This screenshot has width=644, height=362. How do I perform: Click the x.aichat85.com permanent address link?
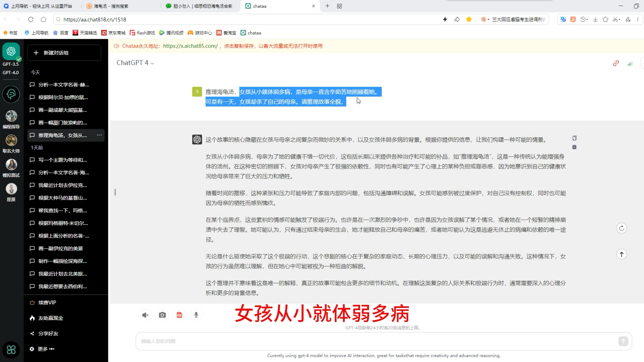pos(190,46)
